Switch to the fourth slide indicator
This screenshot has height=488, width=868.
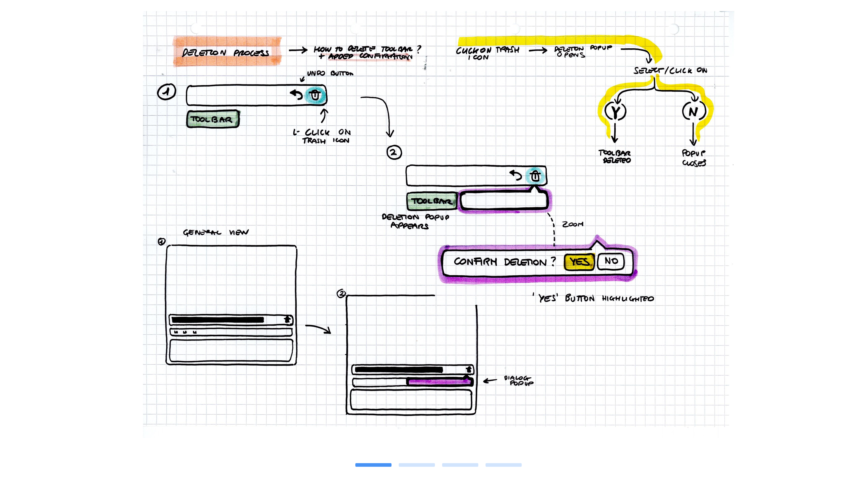click(503, 465)
